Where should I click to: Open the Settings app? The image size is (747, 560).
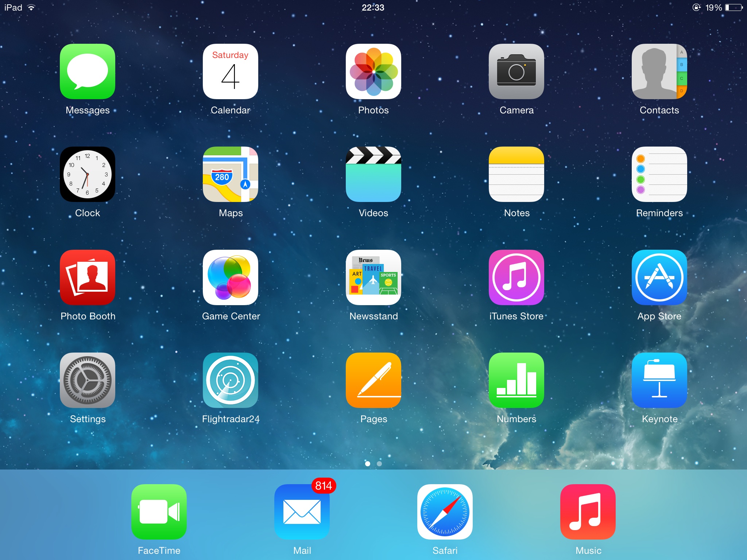pos(88,380)
